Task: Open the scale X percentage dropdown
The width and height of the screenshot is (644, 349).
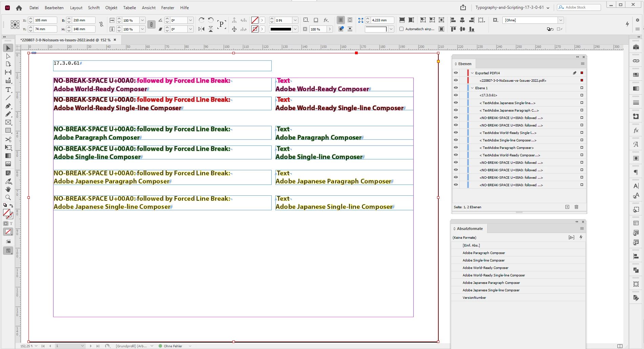Action: tap(142, 20)
